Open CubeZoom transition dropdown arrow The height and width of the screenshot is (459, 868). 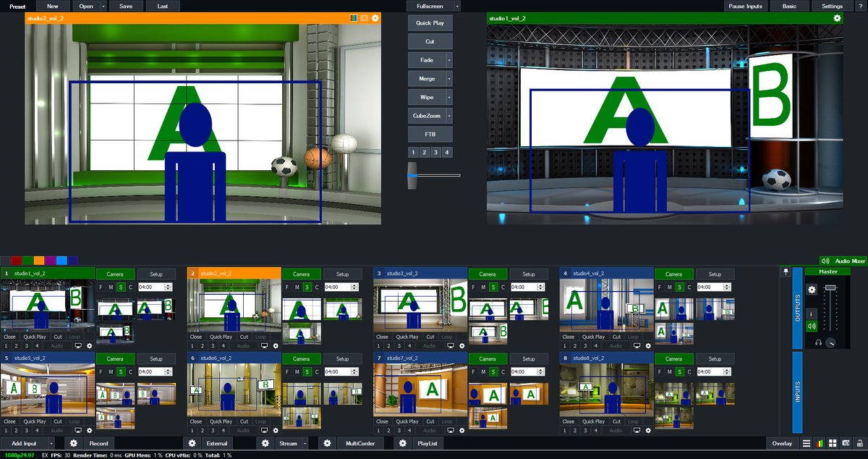click(449, 116)
